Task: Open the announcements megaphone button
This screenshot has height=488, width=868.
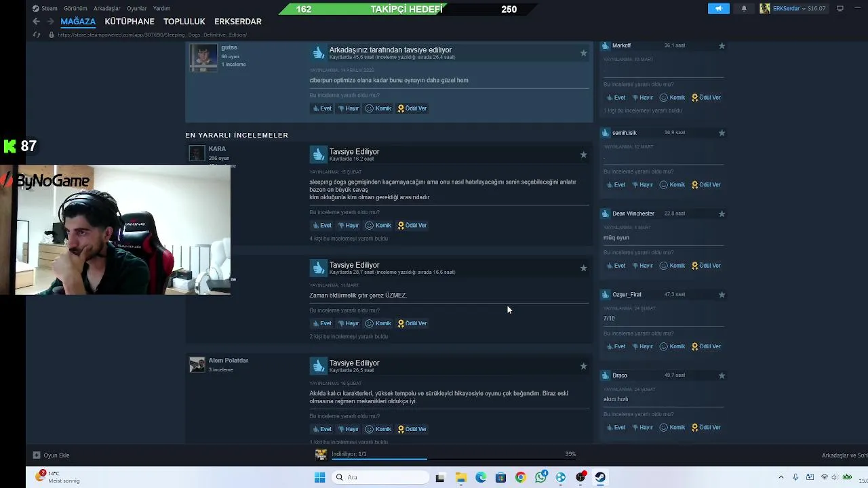Action: pyautogui.click(x=719, y=9)
